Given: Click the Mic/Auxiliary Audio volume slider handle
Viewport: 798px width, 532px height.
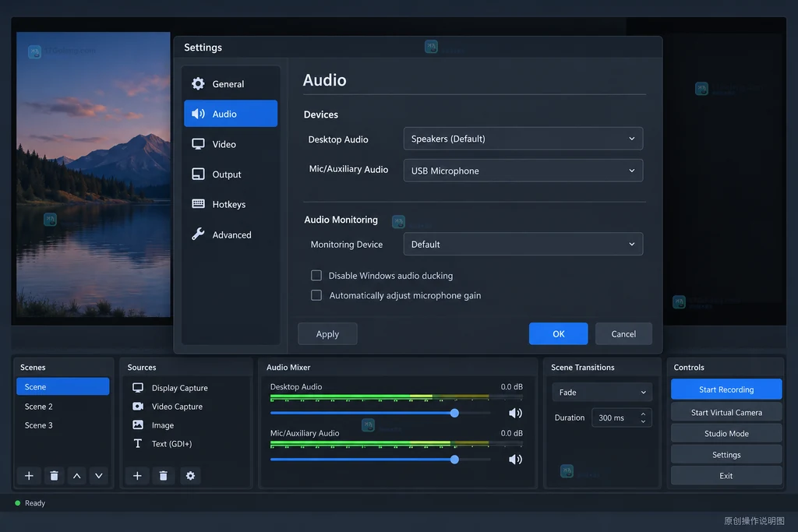Looking at the screenshot, I should 454,460.
